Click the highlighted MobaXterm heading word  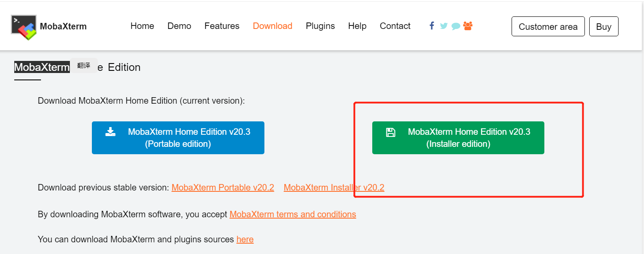click(42, 67)
